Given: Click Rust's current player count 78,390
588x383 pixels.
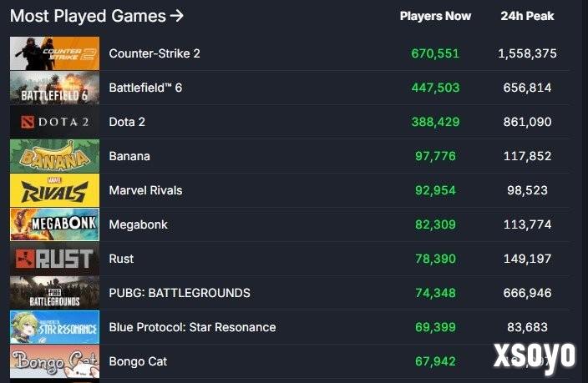Looking at the screenshot, I should [x=435, y=259].
